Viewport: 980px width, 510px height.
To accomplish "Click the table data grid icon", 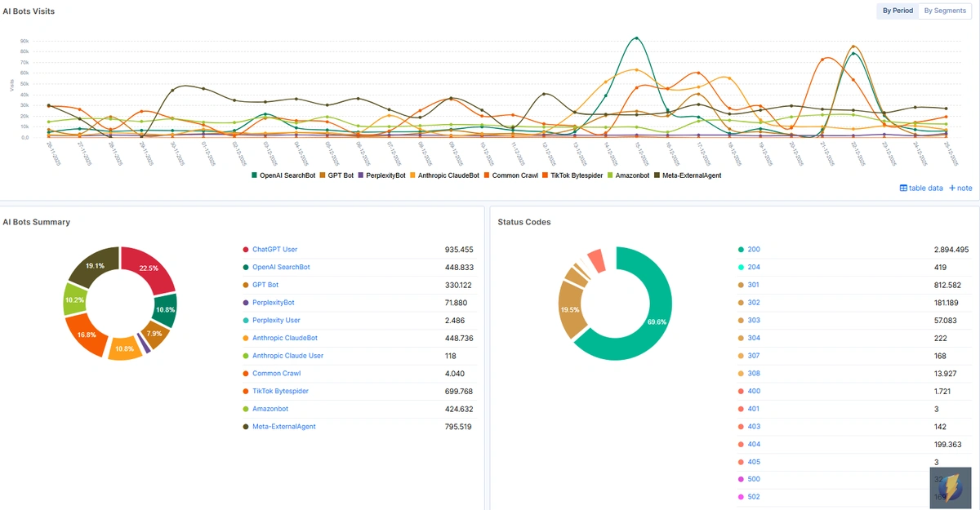I will (x=903, y=188).
